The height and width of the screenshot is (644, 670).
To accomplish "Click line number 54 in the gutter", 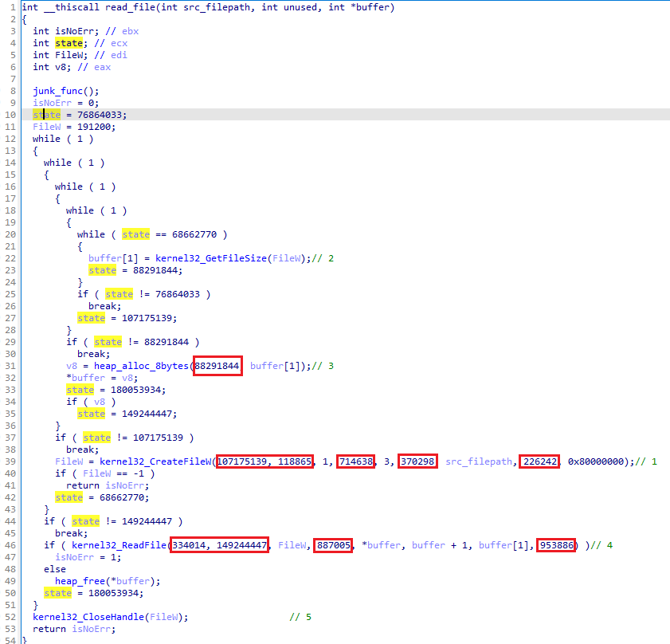I will tap(10, 640).
